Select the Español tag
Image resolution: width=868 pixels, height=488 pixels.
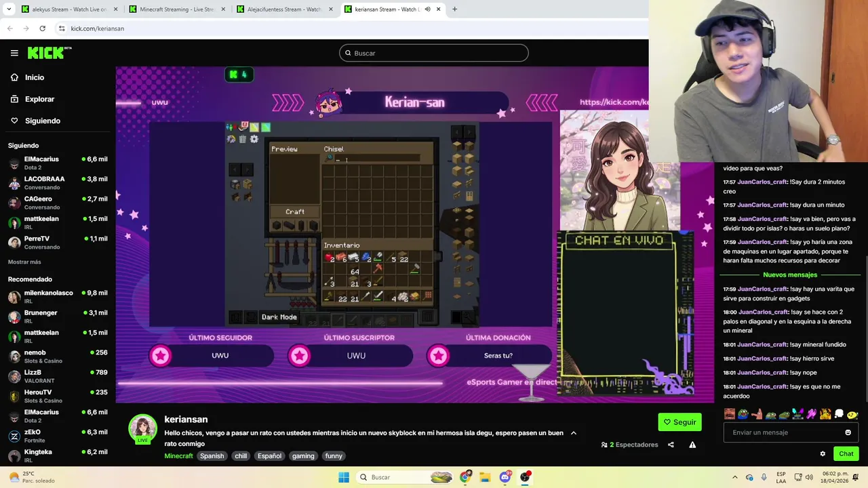tap(269, 455)
